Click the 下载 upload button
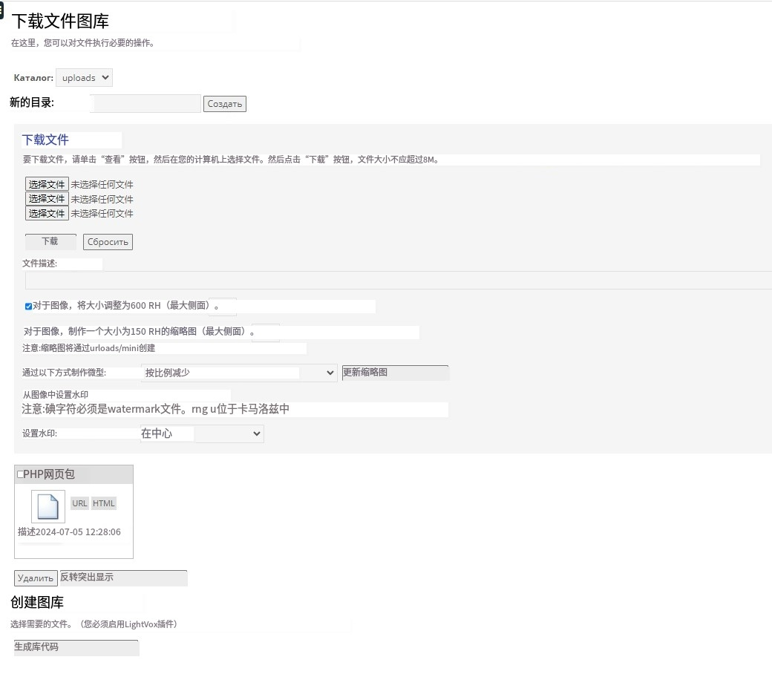The width and height of the screenshot is (772, 700). (x=50, y=242)
